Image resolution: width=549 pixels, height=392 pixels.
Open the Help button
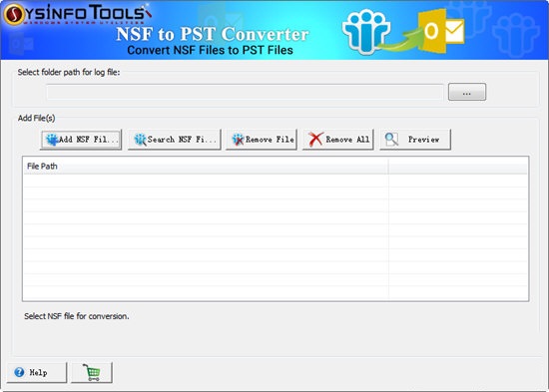[37, 372]
